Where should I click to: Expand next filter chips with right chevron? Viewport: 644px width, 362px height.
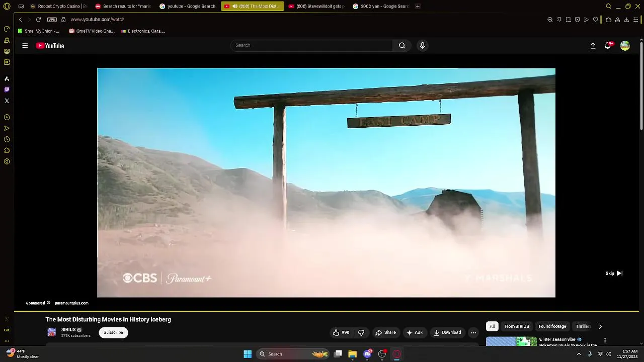[600, 326]
